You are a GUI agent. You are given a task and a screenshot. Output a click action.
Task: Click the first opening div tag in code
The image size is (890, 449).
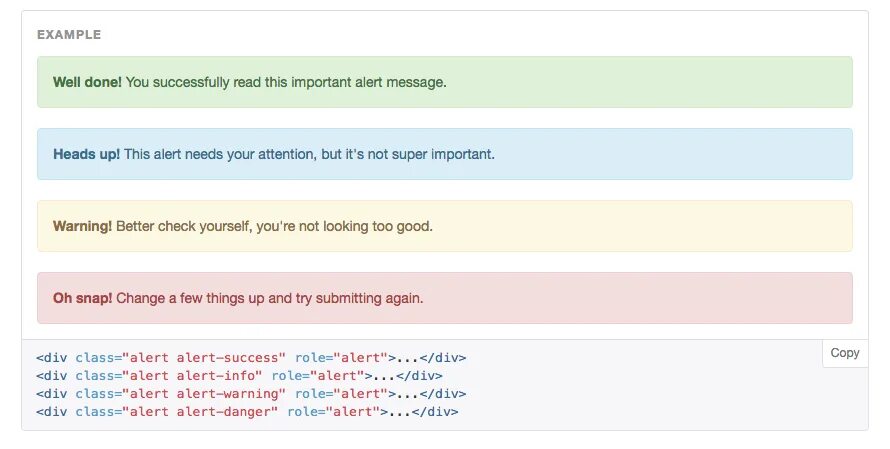click(52, 358)
